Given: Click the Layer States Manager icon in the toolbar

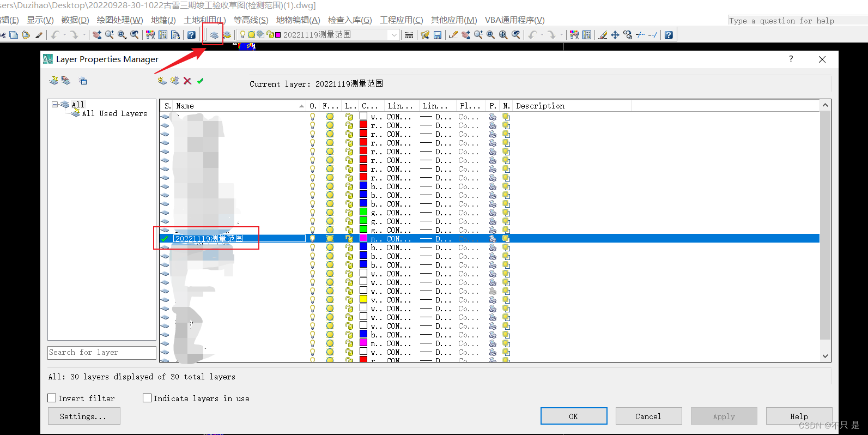Looking at the screenshot, I should pyautogui.click(x=227, y=35).
